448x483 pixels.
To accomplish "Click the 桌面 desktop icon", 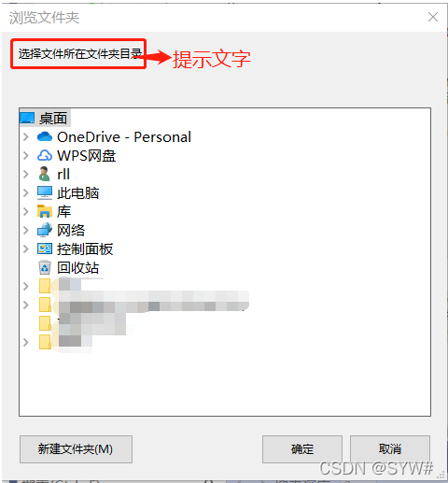I will coord(27,118).
